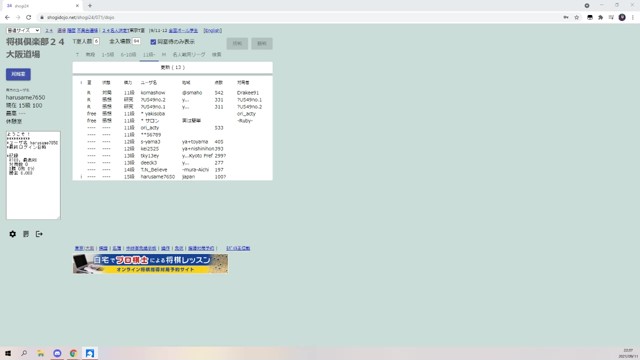Image resolution: width=640 pixels, height=360 pixels.
Task: Click the pro shogi lesson banner ad
Action: click(150, 264)
